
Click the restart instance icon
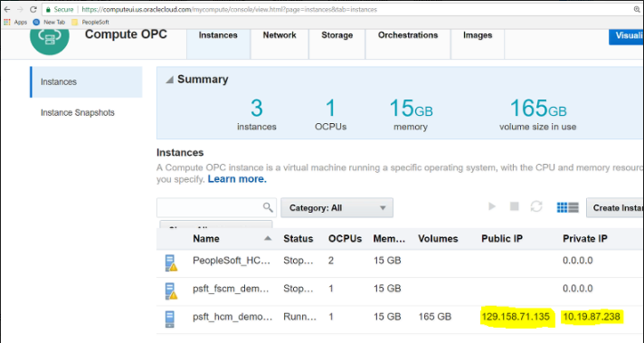pos(536,206)
